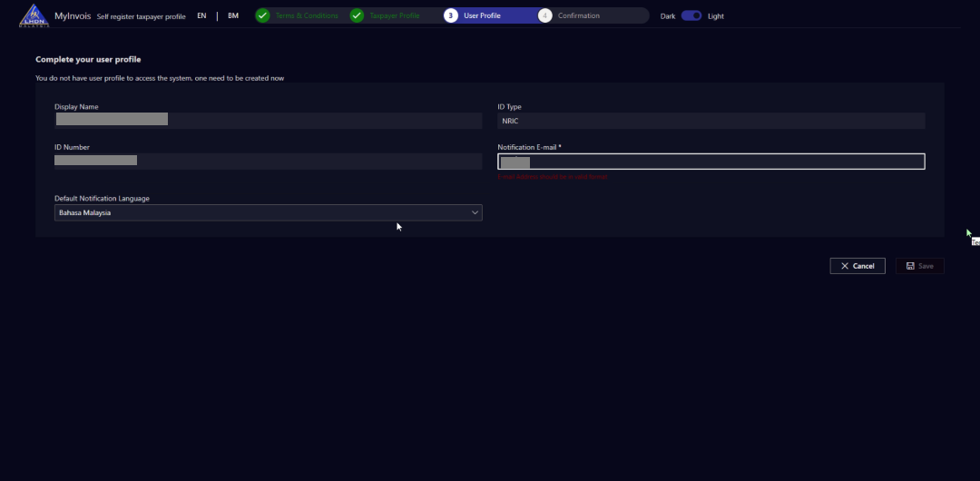Click the green checkmark for Taxpayer Profile
Image resolution: width=980 pixels, height=481 pixels.
click(x=357, y=15)
